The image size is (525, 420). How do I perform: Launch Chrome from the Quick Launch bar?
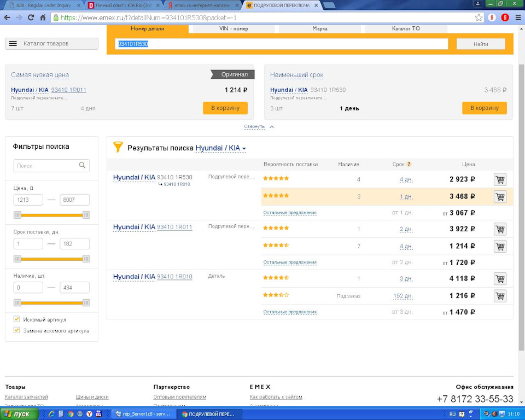(71, 414)
